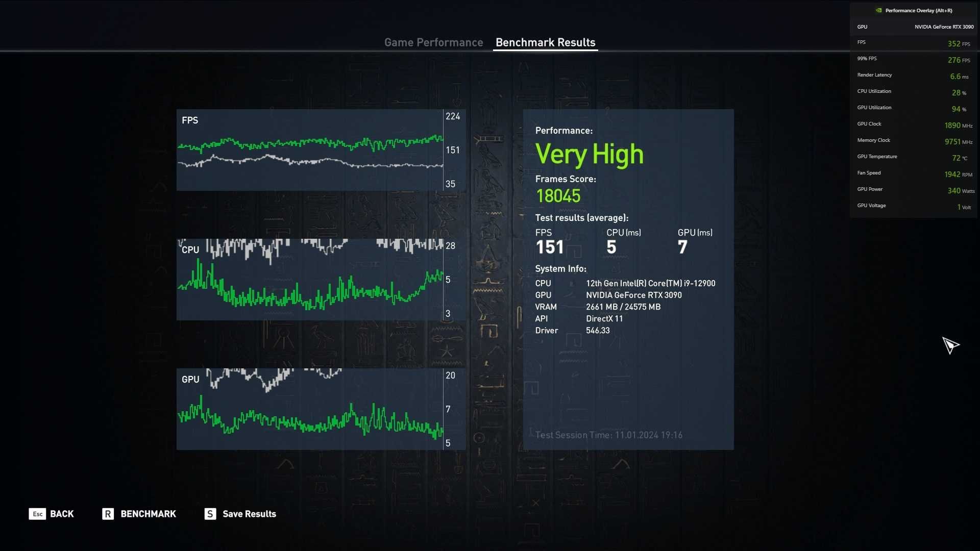Click the FPS graph minimum label 35
The image size is (980, 551).
450,184
